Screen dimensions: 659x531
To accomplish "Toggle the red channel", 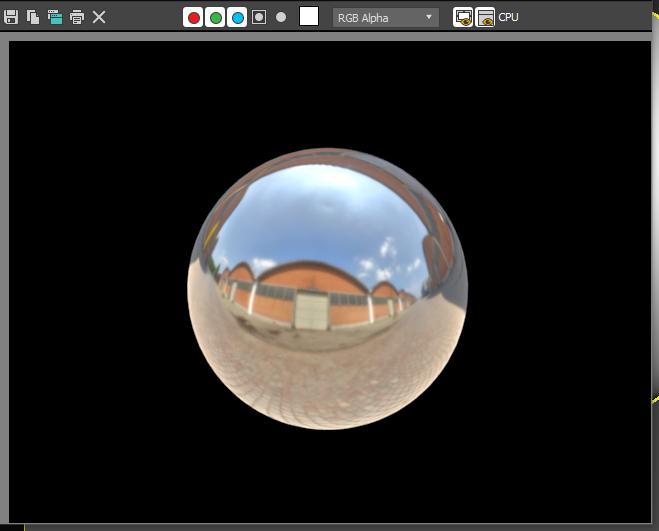I will tap(193, 18).
